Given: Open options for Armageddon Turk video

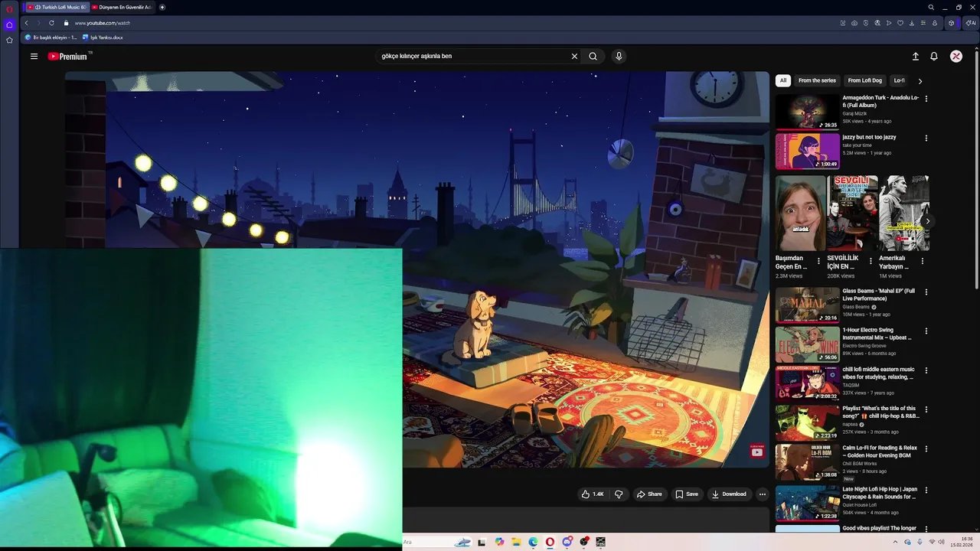Looking at the screenshot, I should point(926,99).
